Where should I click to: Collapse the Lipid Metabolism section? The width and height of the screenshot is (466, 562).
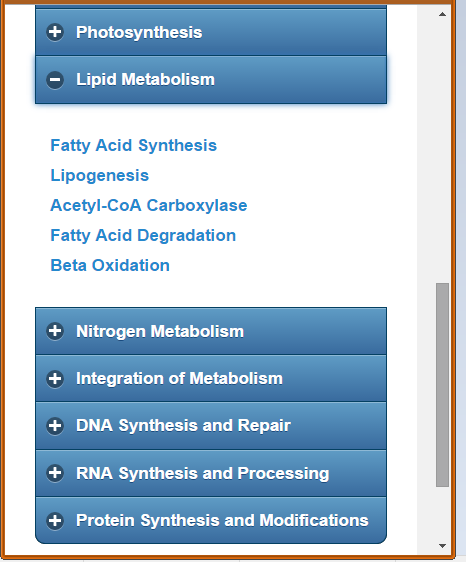click(x=211, y=80)
